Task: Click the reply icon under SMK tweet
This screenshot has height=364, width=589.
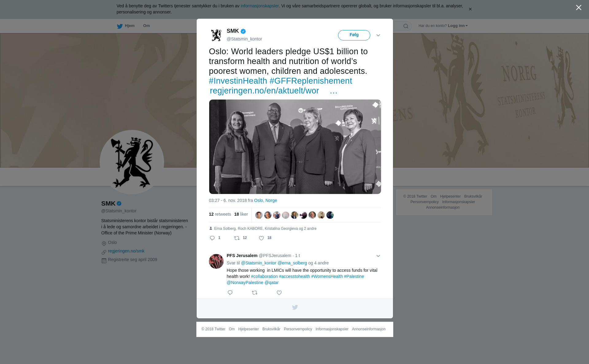Action: [212, 238]
